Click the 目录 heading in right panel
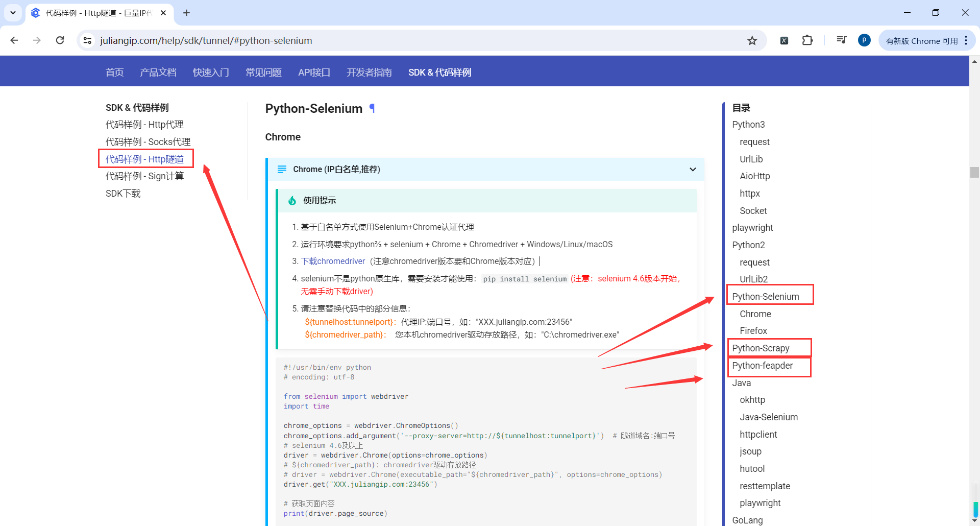This screenshot has width=980, height=526. point(741,108)
